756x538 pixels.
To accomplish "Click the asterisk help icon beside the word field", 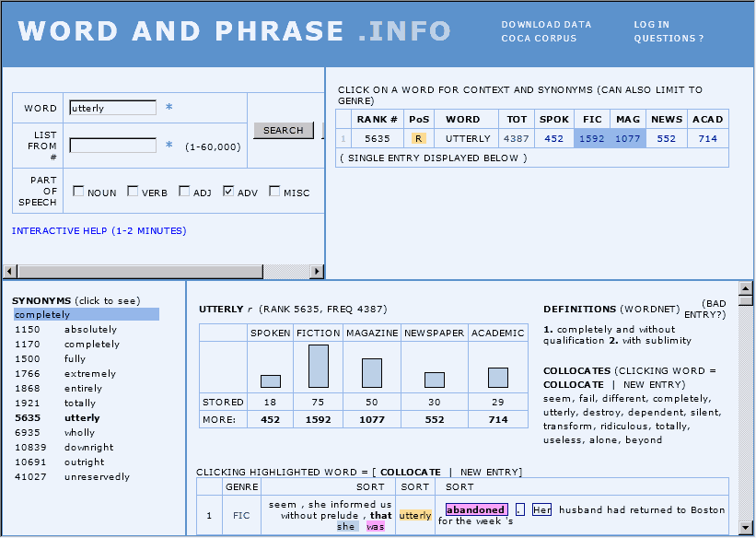I will point(169,108).
